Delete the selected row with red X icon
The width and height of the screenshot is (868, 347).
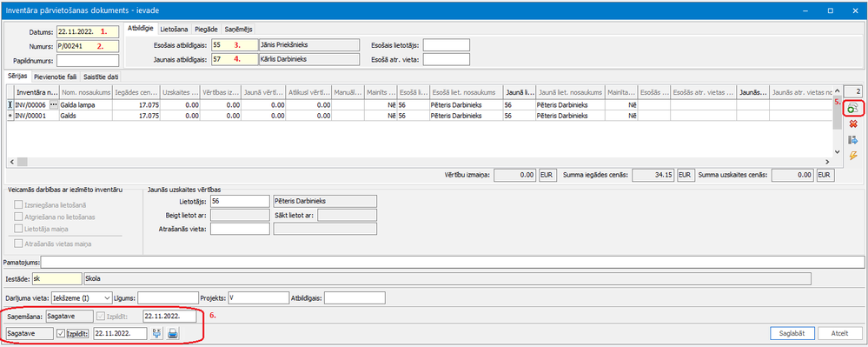coord(853,124)
